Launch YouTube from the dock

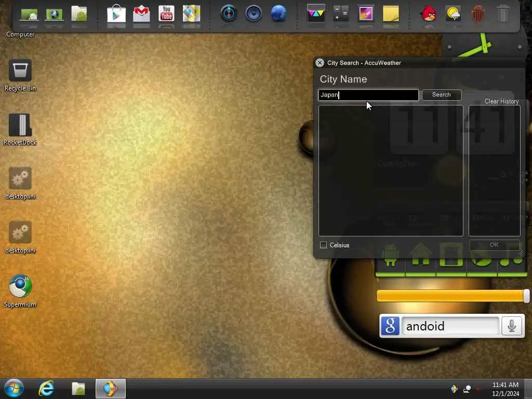point(166,14)
